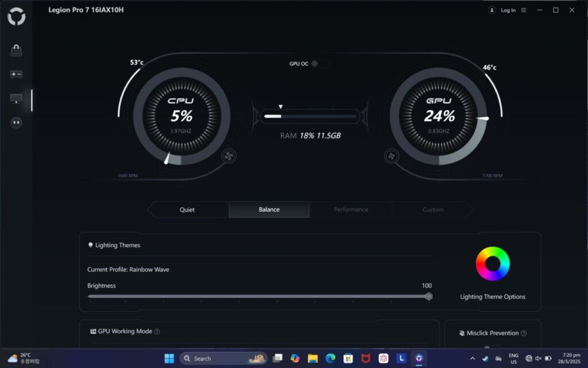The width and height of the screenshot is (588, 368).
Task: Click the RAM usage bar
Action: click(x=310, y=116)
